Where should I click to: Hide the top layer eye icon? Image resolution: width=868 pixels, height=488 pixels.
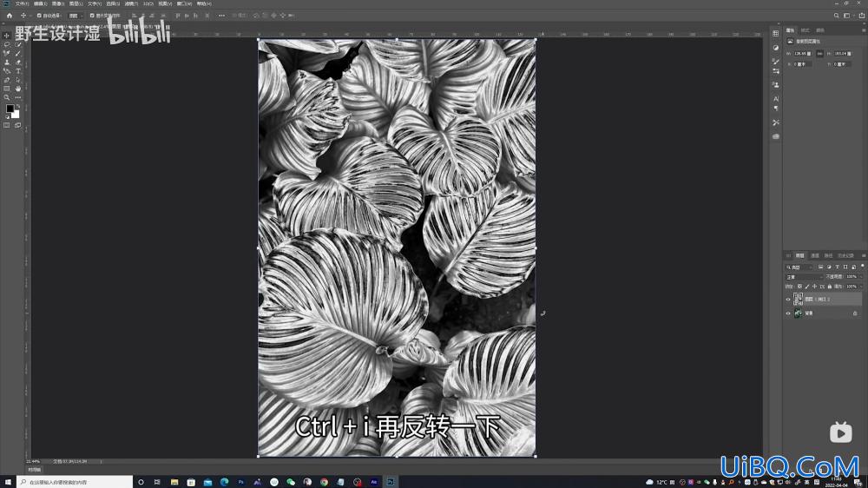click(788, 299)
